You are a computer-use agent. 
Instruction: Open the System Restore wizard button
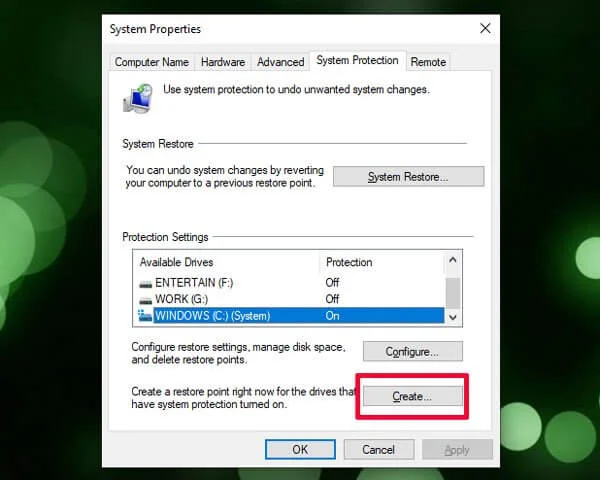408,176
